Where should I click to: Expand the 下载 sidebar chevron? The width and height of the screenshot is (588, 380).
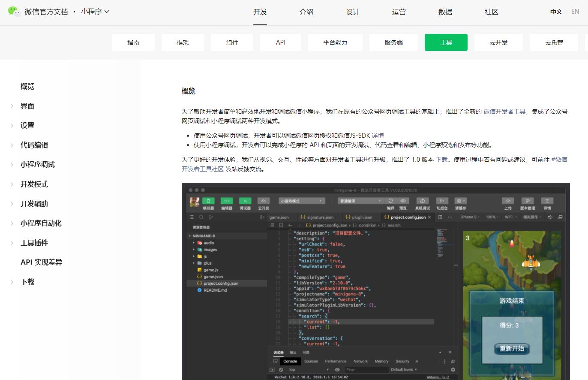pos(12,282)
